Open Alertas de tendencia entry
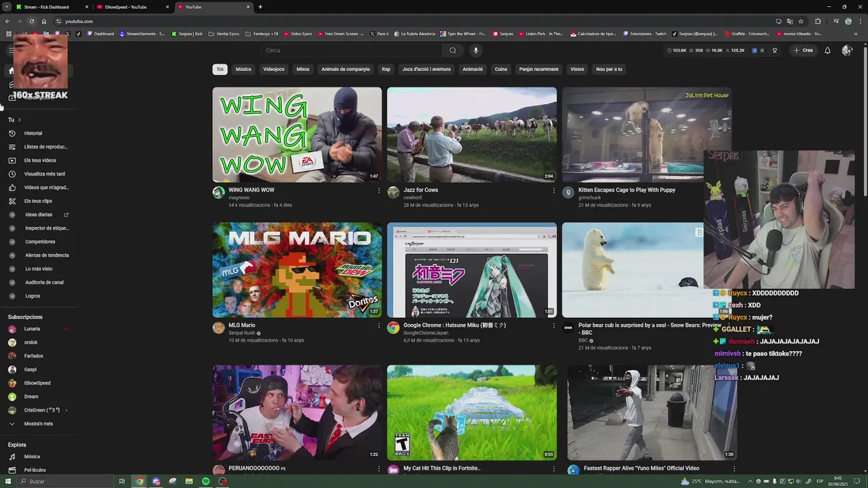The height and width of the screenshot is (488, 868). [47, 256]
